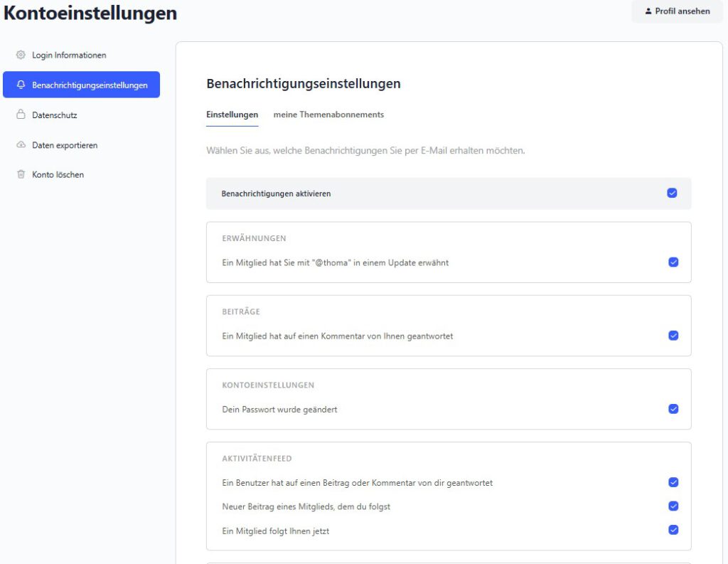Screen dimensions: 728x564
Task: Toggle the Dein Passwort wurde geändert checkbox
Action: (673, 409)
